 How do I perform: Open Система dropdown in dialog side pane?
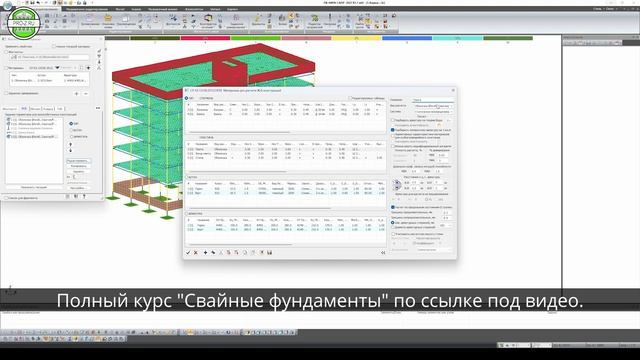click(x=433, y=111)
